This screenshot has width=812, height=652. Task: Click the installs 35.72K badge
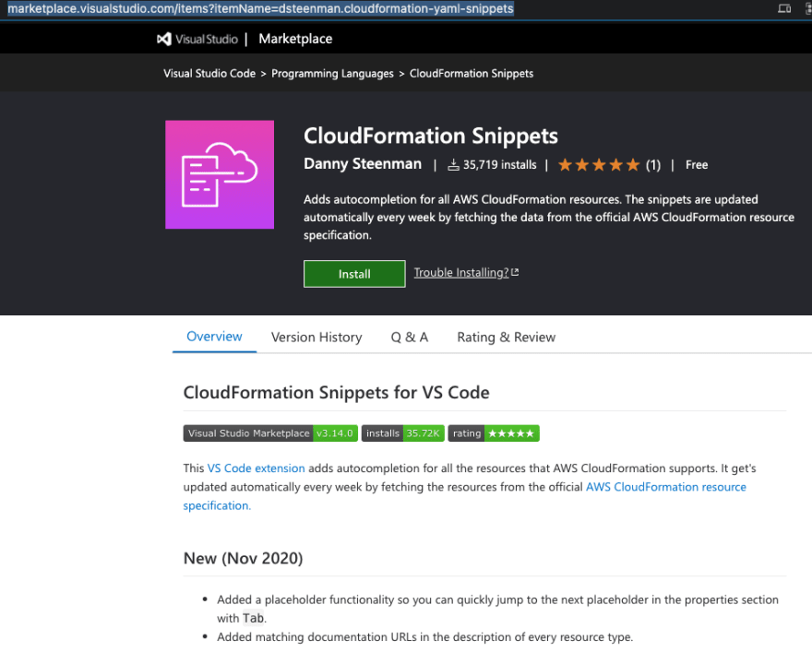pos(403,433)
